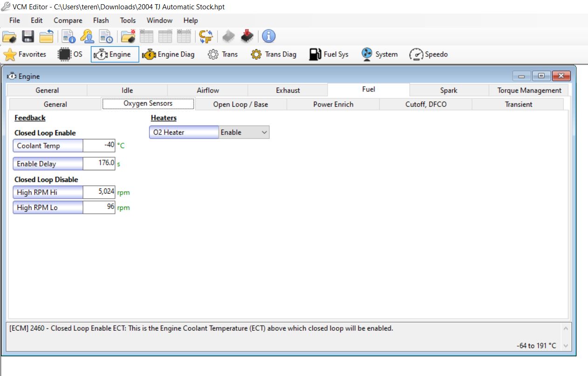The height and width of the screenshot is (376, 588).
Task: Click the C/F unit conversion icon
Action: [205, 36]
